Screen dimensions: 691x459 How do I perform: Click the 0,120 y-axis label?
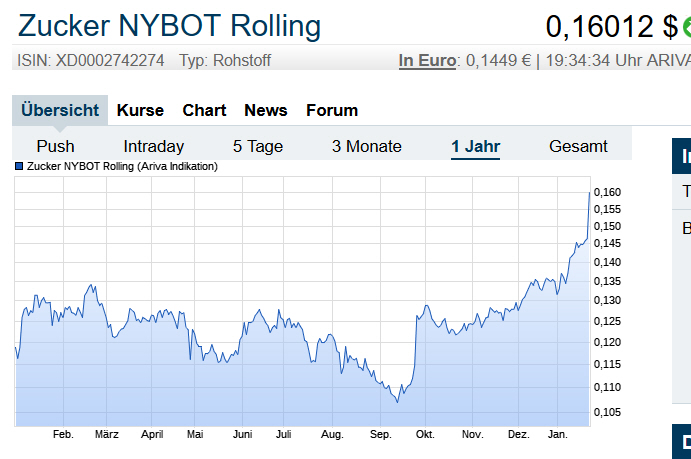pyautogui.click(x=607, y=342)
